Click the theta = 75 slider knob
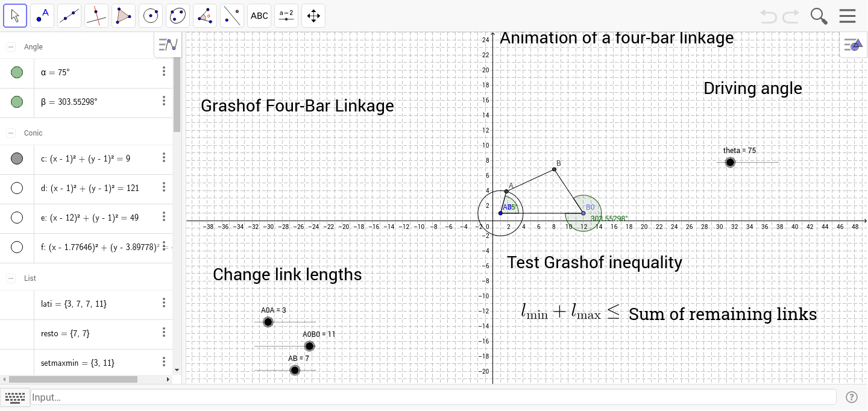The width and height of the screenshot is (868, 411). [x=730, y=162]
